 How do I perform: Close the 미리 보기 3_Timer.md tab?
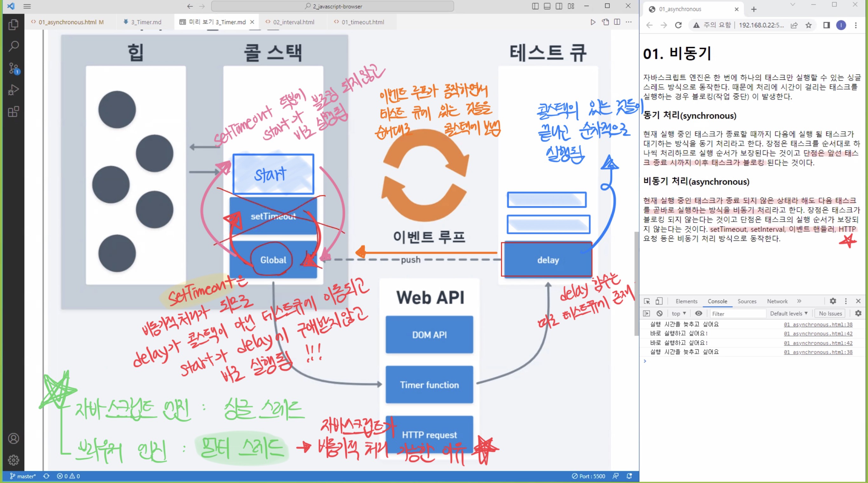tap(252, 22)
